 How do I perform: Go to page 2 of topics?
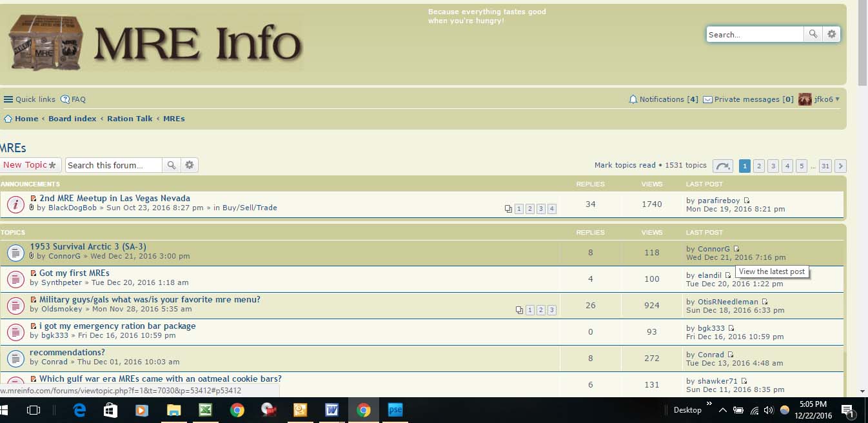point(759,166)
